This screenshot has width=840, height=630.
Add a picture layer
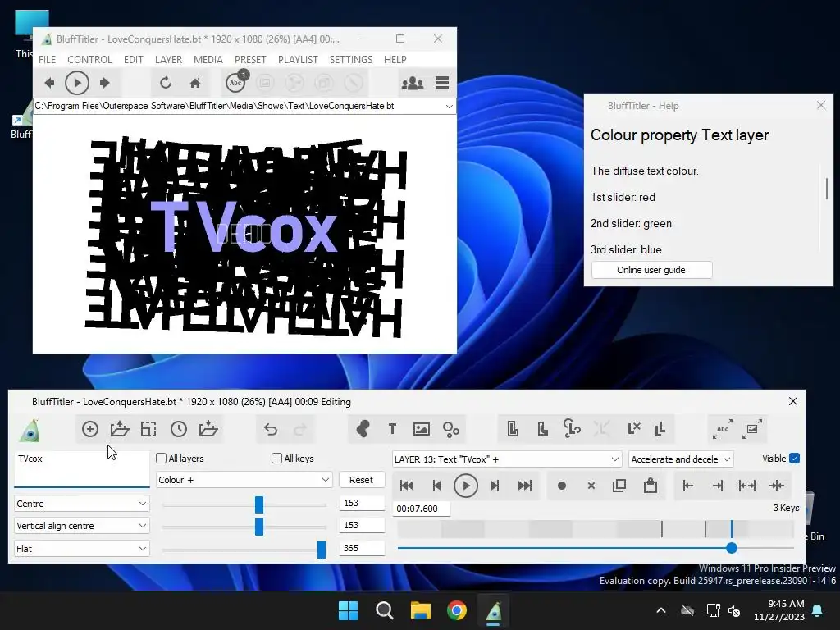pyautogui.click(x=422, y=429)
